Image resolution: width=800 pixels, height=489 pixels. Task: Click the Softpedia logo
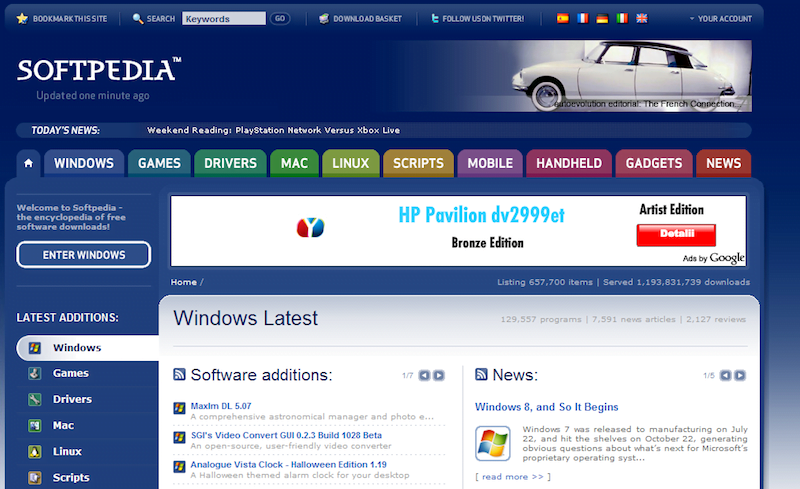[x=99, y=70]
